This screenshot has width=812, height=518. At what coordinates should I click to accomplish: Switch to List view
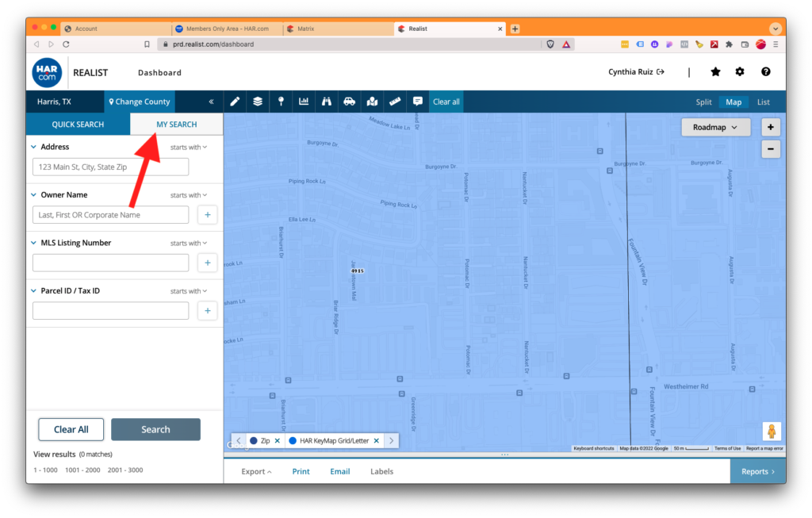pos(764,102)
